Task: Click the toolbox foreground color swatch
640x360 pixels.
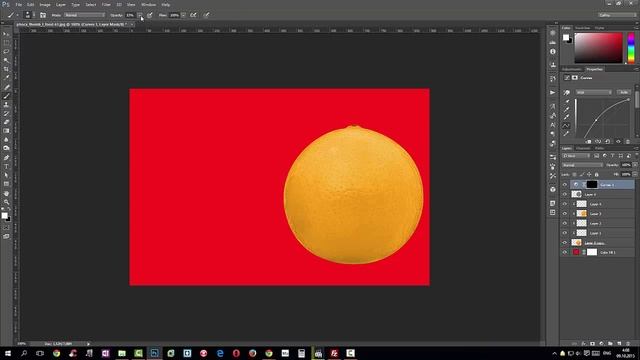Action: pos(4,215)
